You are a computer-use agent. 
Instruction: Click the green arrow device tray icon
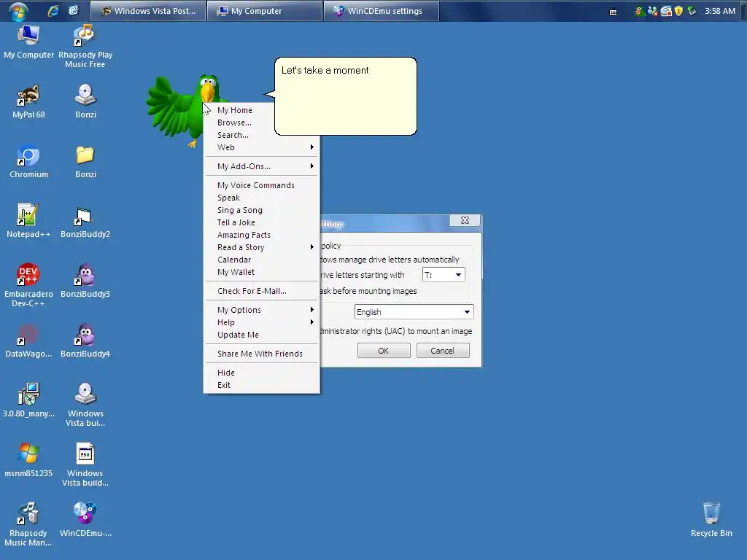point(692,11)
